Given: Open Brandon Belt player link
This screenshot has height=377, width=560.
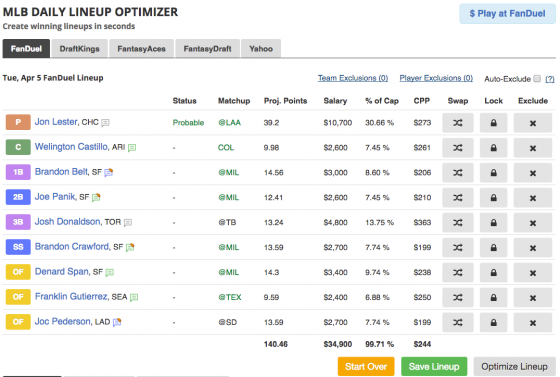Looking at the screenshot, I should click(61, 172).
